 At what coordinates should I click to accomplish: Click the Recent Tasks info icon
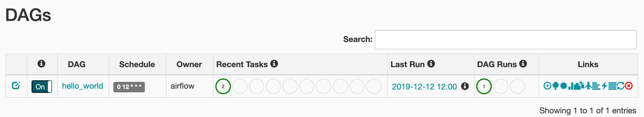tap(274, 63)
